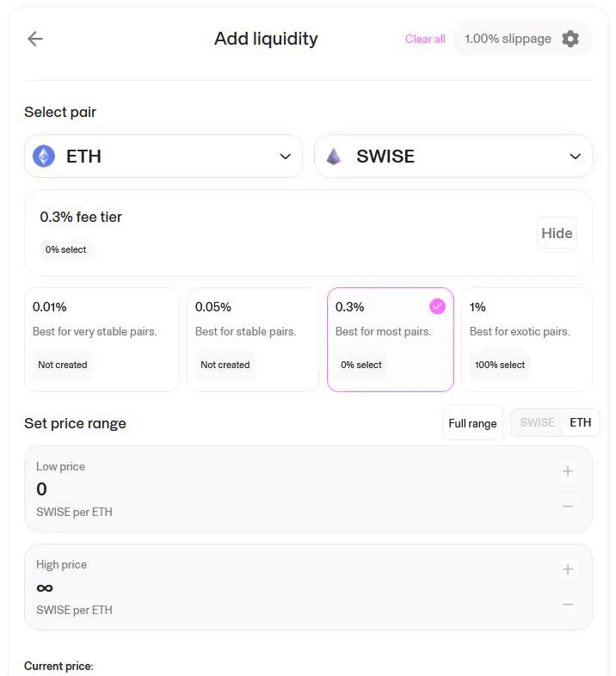The height and width of the screenshot is (676, 616).
Task: Click the checked 0.3% fee tier card
Action: coord(390,339)
